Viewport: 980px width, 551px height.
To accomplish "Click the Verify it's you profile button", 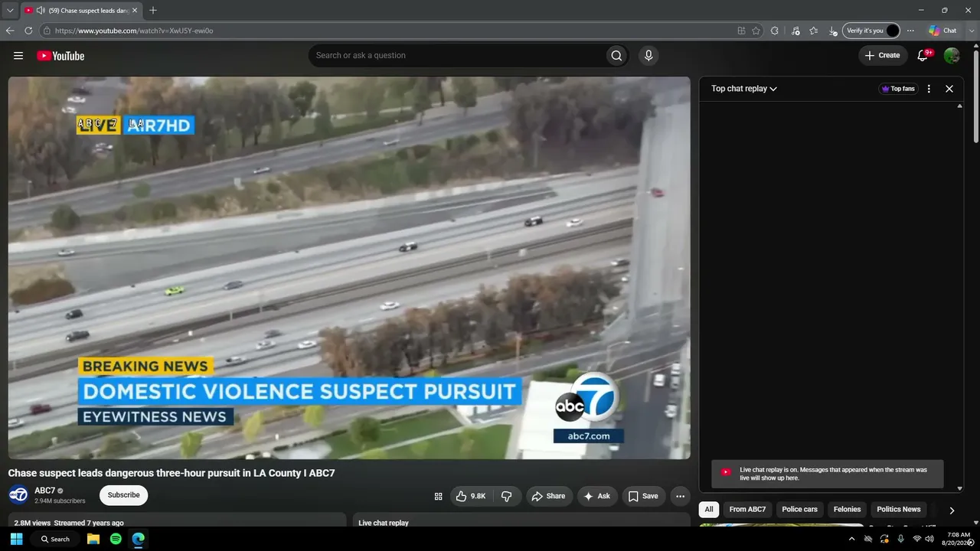I will 871,31.
